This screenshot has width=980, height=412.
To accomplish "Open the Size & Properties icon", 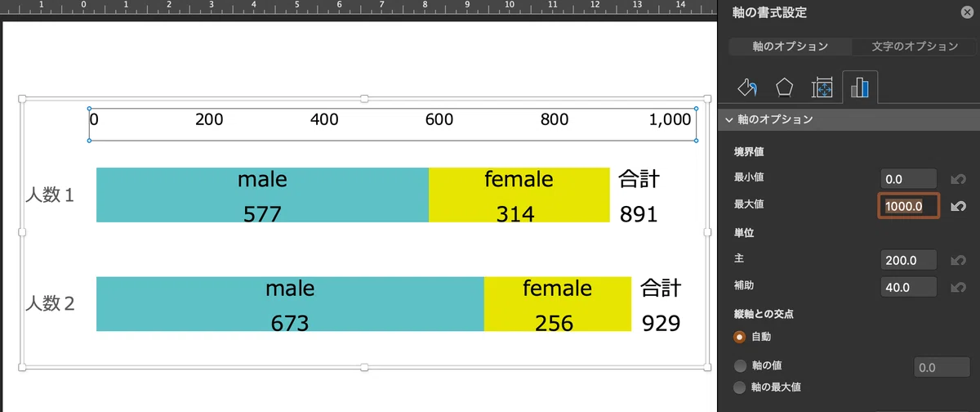I will [822, 87].
